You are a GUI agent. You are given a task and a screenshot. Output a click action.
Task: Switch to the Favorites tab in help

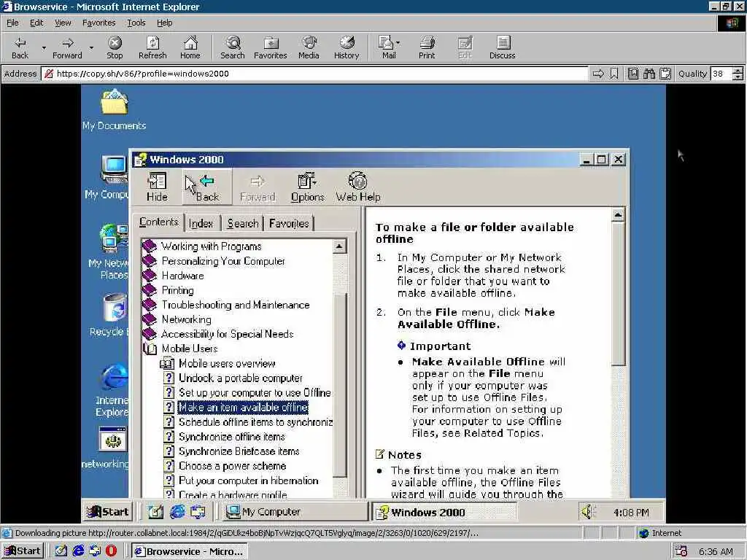point(289,223)
